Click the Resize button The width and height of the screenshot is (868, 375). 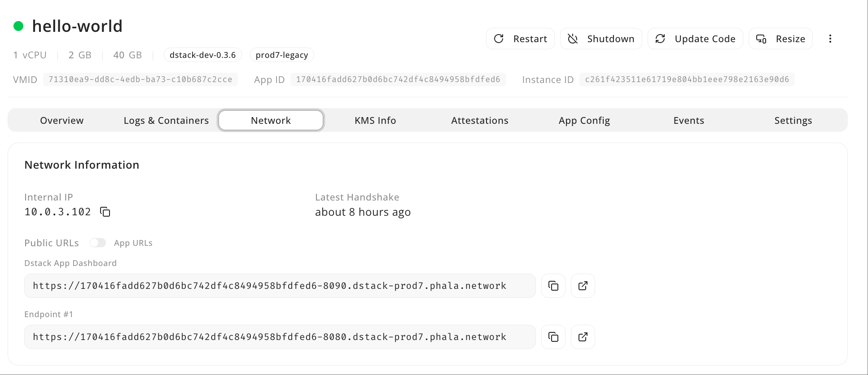pos(780,39)
